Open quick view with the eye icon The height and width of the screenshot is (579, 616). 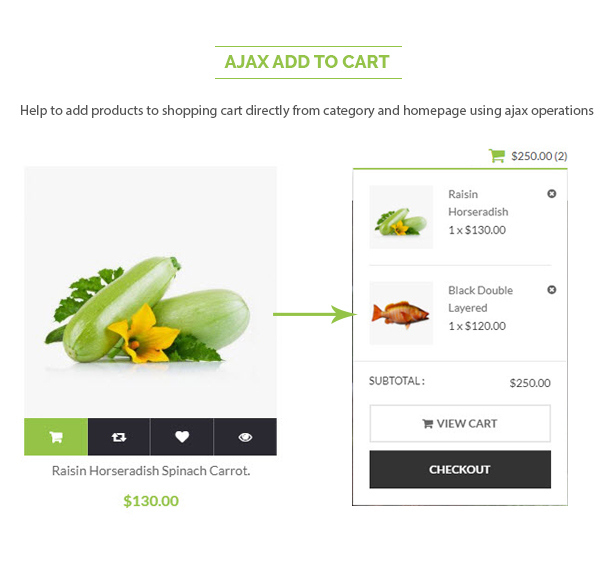coord(245,437)
